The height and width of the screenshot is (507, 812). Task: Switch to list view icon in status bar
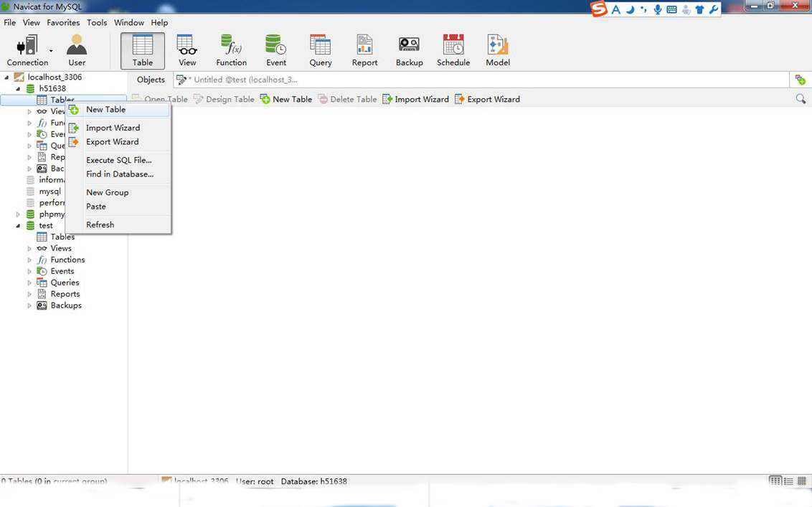point(788,480)
